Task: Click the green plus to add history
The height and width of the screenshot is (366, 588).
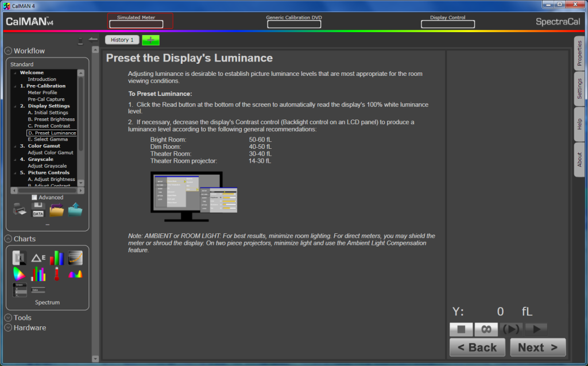Action: [x=151, y=40]
